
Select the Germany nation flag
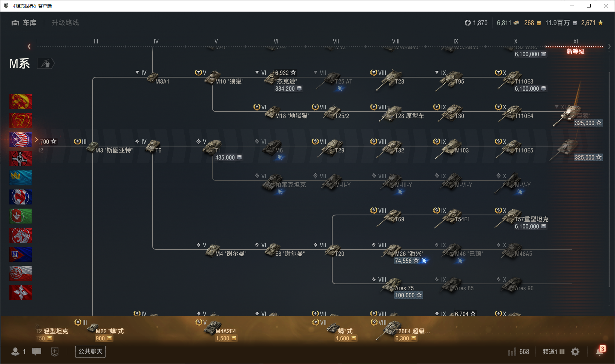point(21,159)
